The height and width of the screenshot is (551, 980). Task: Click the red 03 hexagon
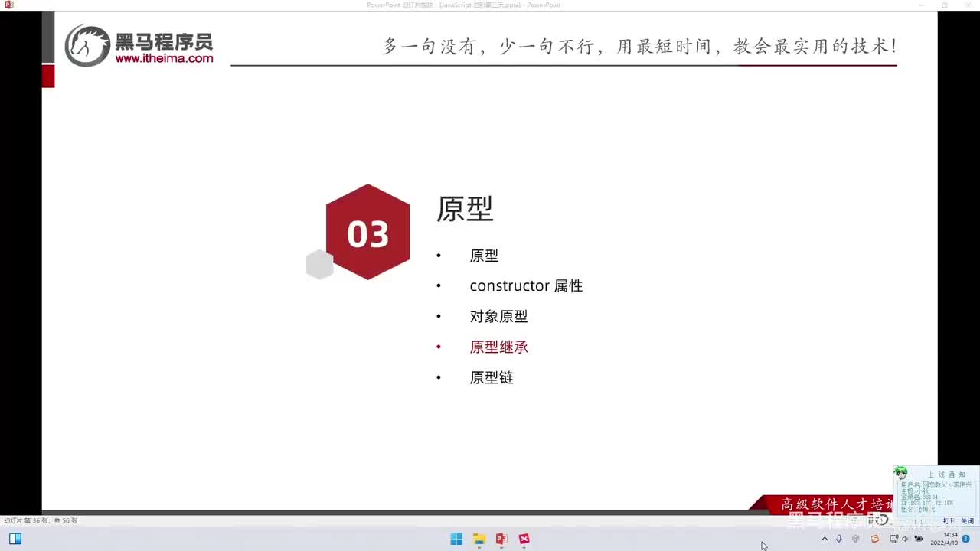click(368, 232)
